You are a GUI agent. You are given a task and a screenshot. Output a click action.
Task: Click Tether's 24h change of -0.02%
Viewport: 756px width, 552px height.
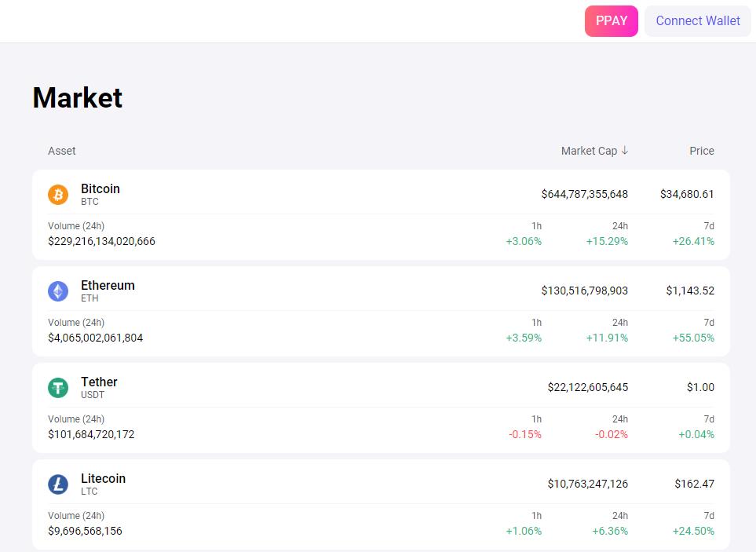pos(612,434)
